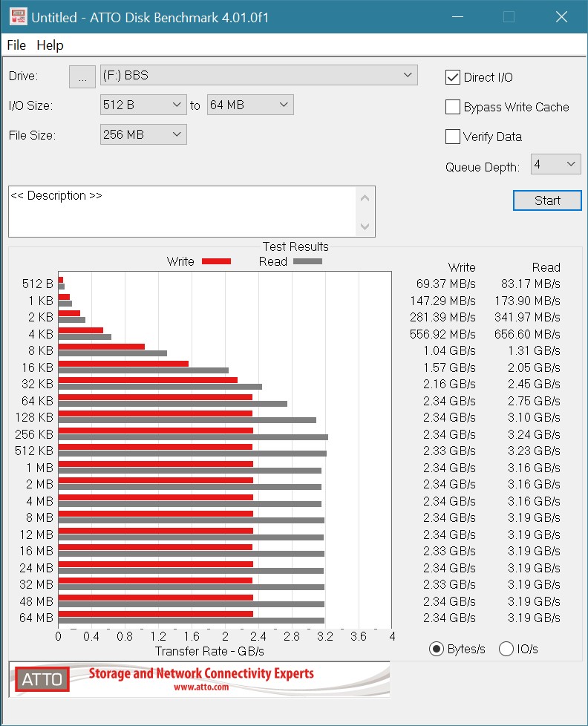Click the ATTO app icon in title bar

pos(18,17)
